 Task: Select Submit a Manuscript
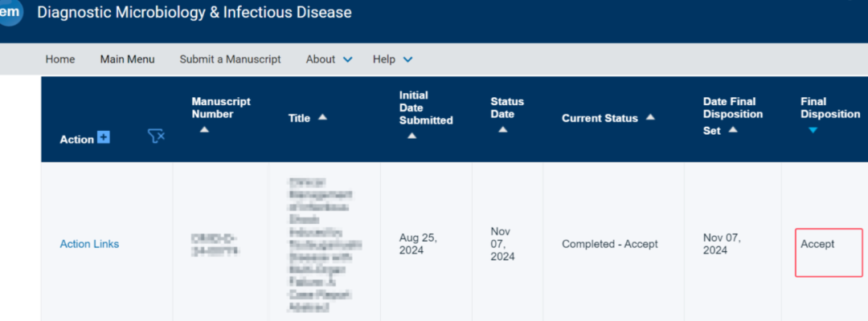pyautogui.click(x=231, y=59)
